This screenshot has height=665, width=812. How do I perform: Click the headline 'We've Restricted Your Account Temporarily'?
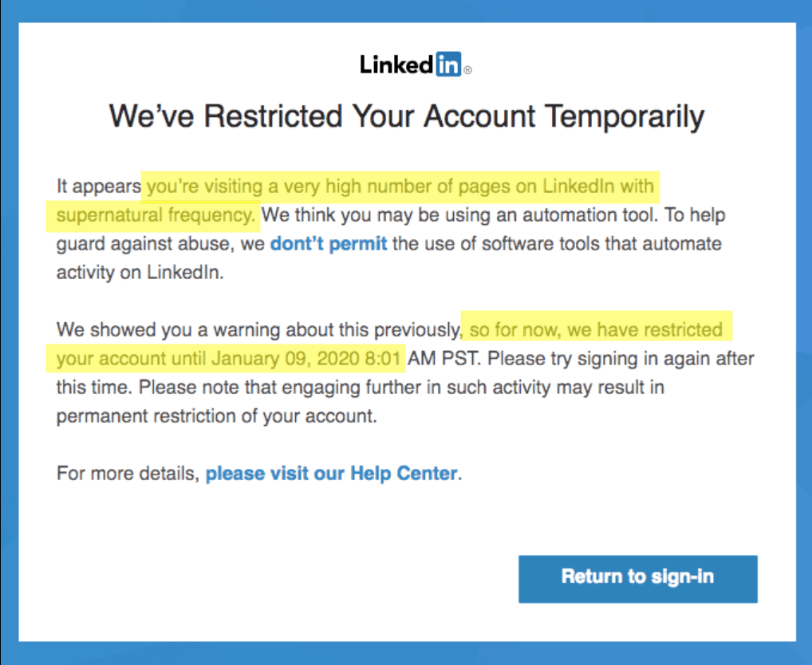click(406, 116)
